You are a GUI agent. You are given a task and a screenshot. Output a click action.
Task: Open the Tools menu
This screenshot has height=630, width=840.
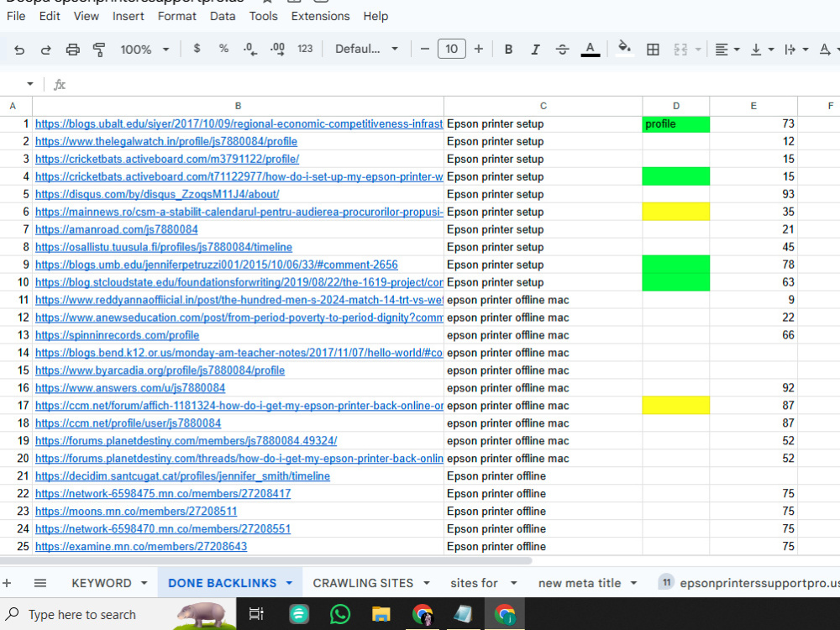pyautogui.click(x=263, y=16)
